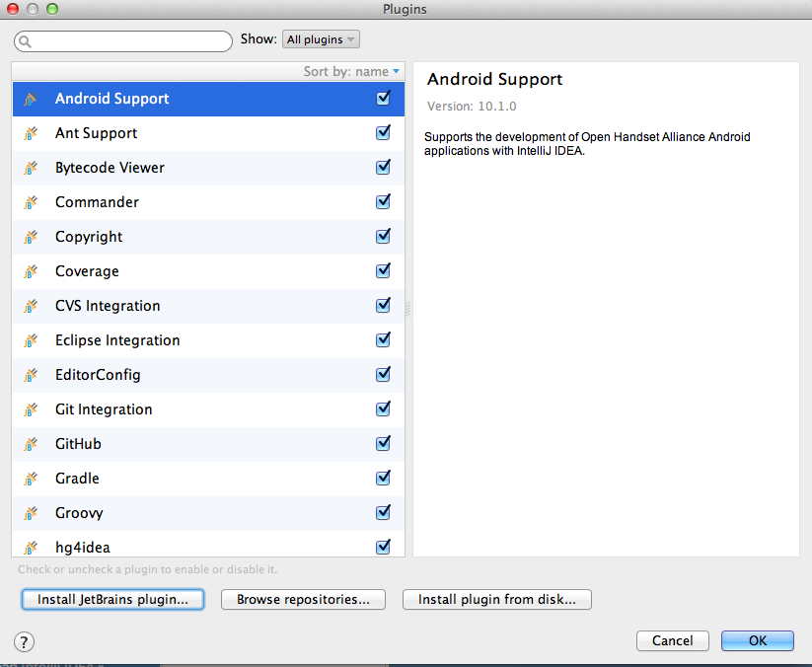812x667 pixels.
Task: Click the Ant Support plugin icon
Action: coord(31,133)
